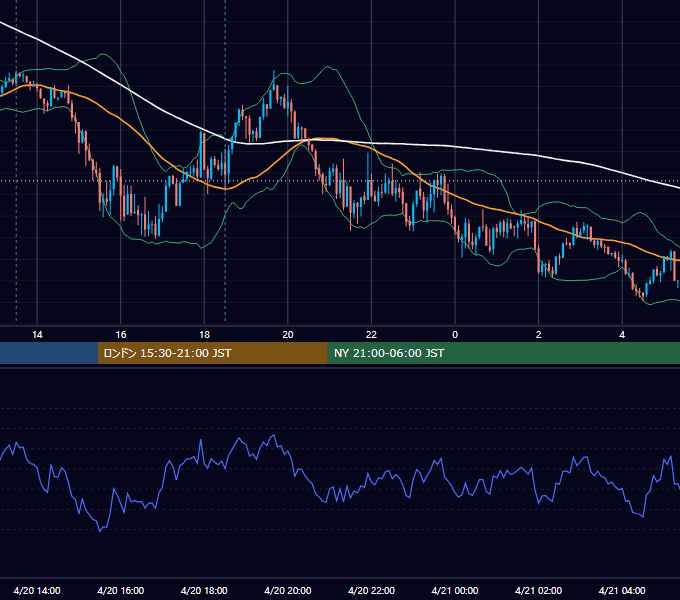Click the 4/21 04:00 date label
The width and height of the screenshot is (680, 600).
click(x=622, y=590)
